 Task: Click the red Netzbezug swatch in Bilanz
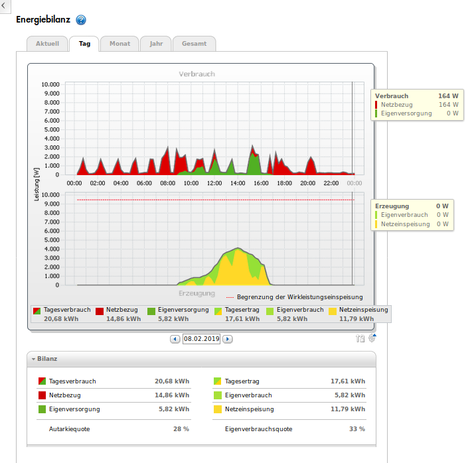coord(42,396)
